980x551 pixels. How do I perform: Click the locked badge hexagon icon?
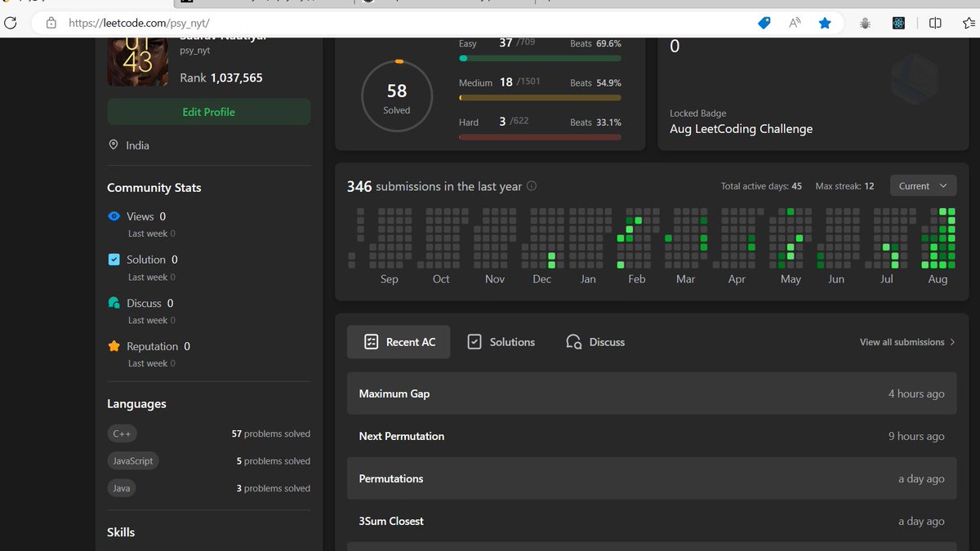point(914,81)
